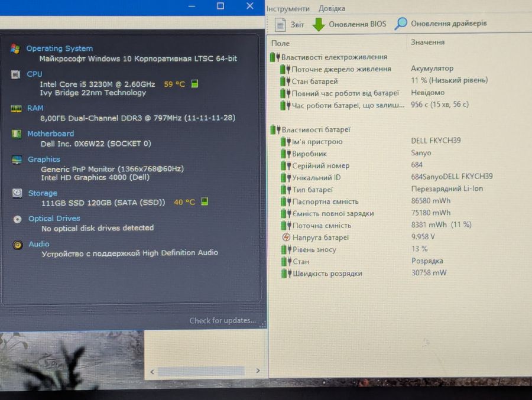Click battery icon of Рівень зносу row

pyautogui.click(x=286, y=250)
